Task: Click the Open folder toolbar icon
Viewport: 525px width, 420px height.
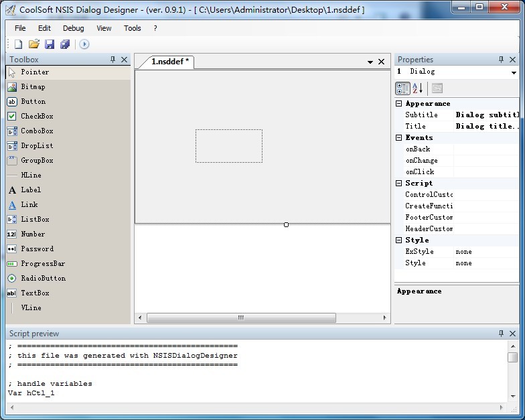Action: tap(33, 44)
